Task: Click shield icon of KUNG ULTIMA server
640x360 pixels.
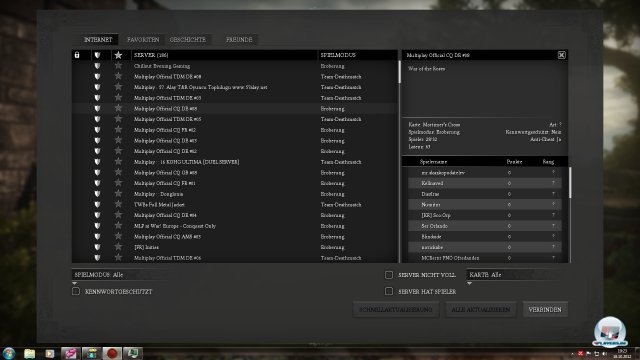Action: click(97, 162)
